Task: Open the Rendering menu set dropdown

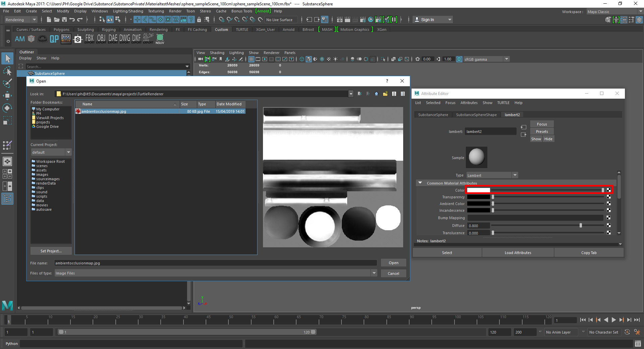Action: (21, 20)
